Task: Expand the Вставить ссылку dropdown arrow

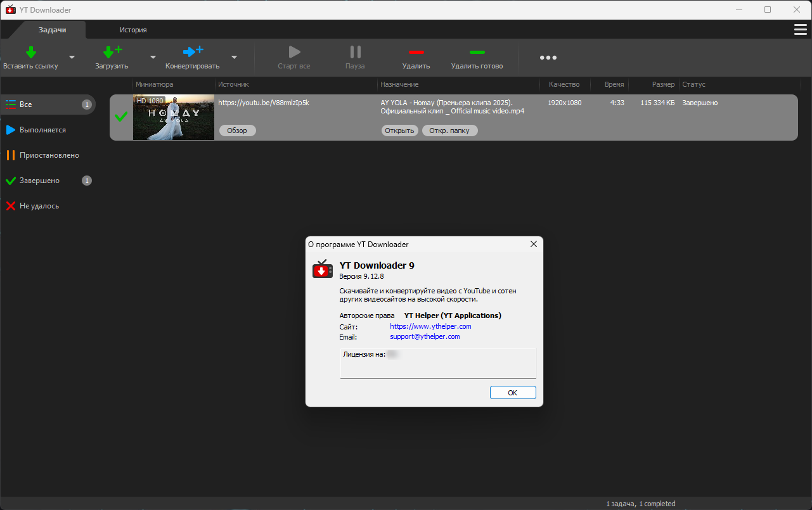Action: (x=72, y=57)
